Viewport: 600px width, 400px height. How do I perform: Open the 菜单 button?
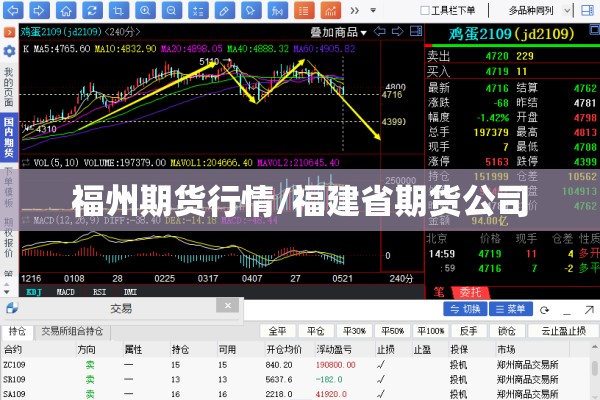tap(511, 309)
